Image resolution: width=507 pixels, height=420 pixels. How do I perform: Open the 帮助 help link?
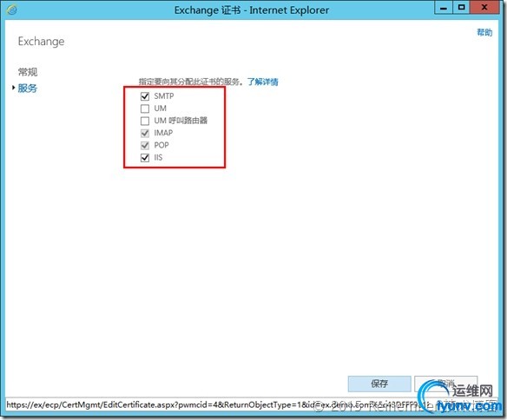[x=484, y=32]
